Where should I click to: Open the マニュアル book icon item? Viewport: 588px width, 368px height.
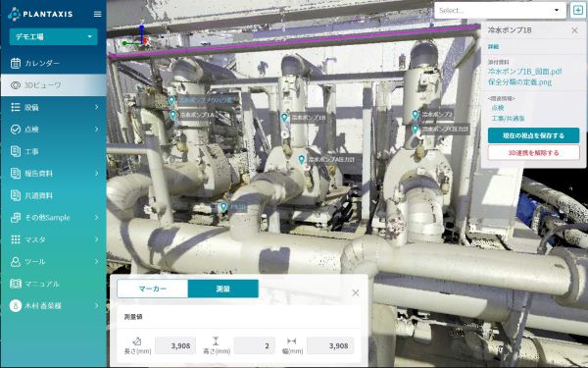pyautogui.click(x=16, y=284)
